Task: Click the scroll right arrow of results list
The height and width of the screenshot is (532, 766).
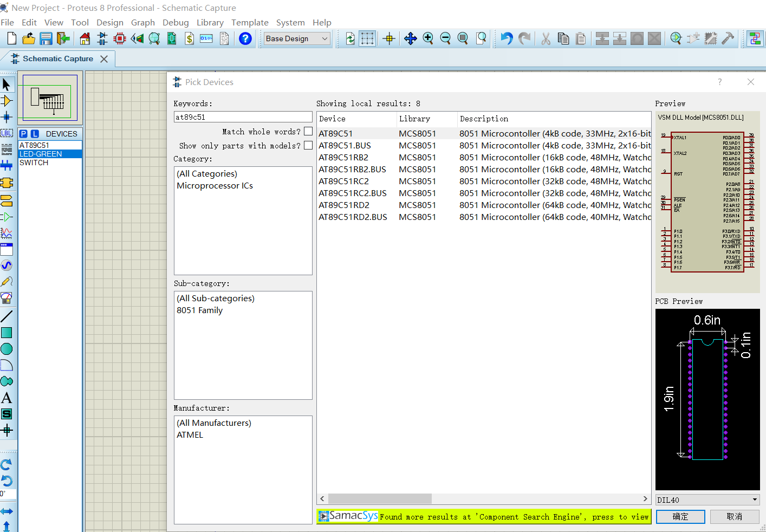Action: click(645, 498)
